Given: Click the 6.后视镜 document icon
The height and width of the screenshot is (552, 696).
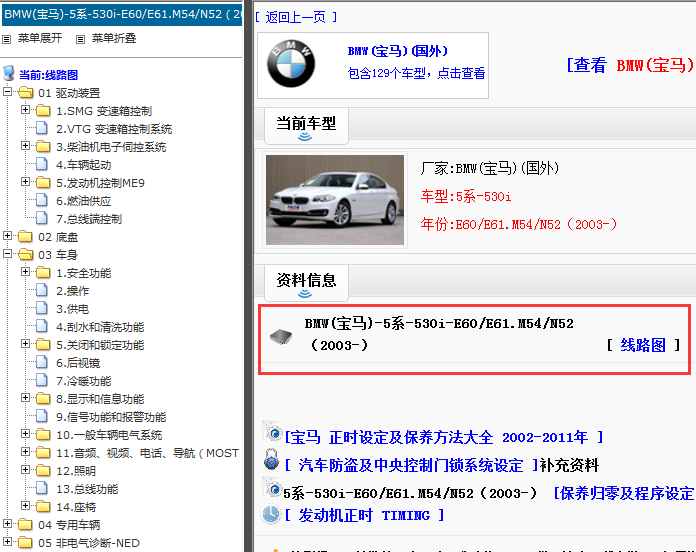Looking at the screenshot, I should point(42,362).
